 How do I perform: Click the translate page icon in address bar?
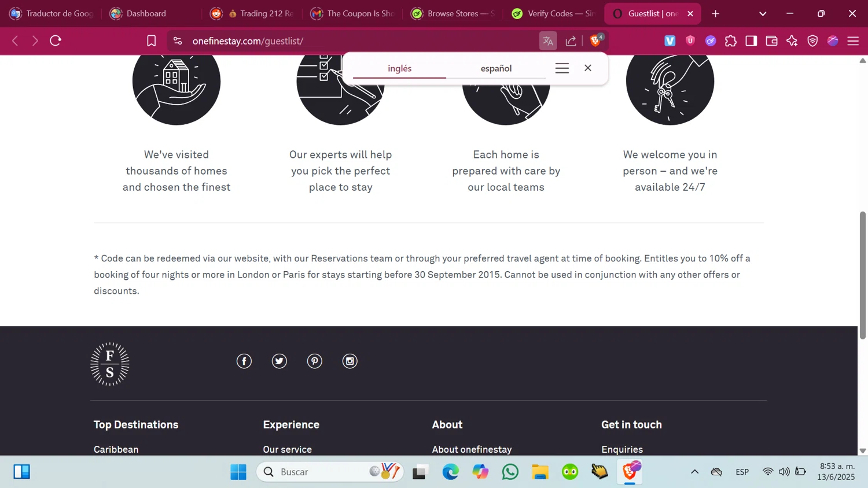548,41
